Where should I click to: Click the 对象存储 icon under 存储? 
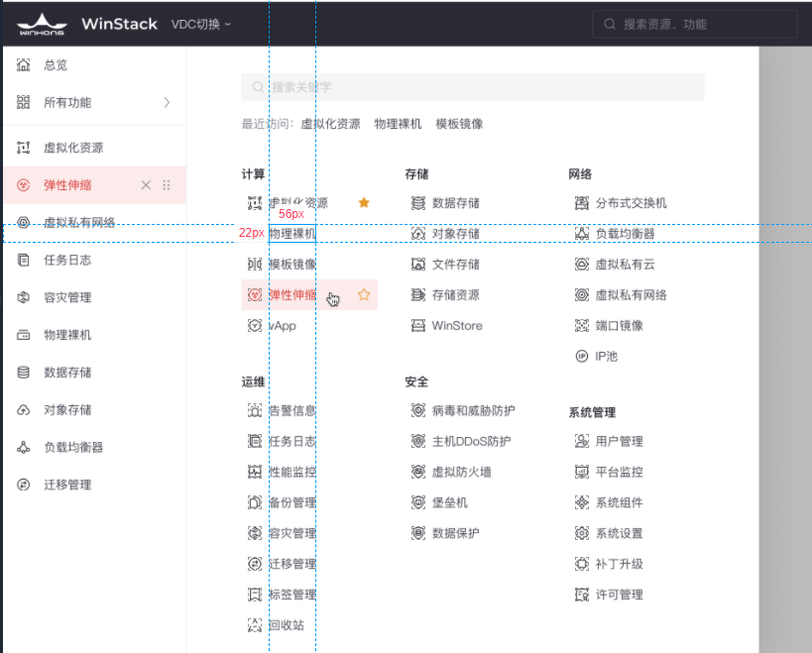click(x=418, y=234)
